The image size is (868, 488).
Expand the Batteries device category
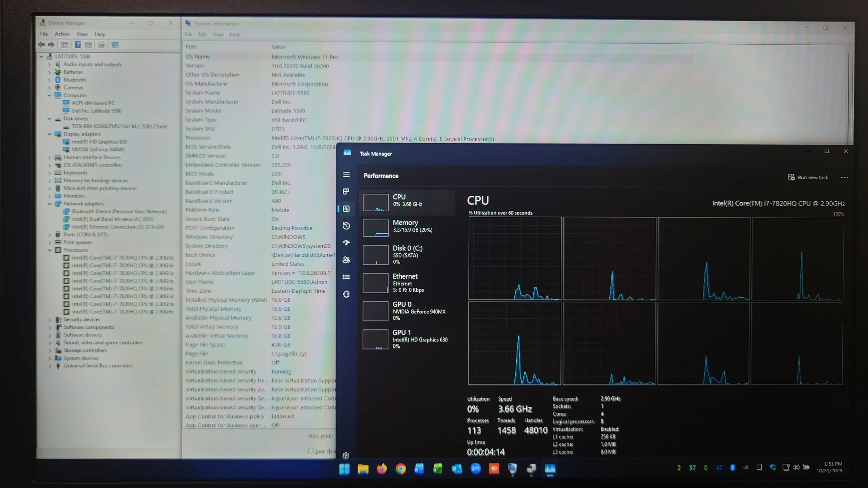(50, 72)
